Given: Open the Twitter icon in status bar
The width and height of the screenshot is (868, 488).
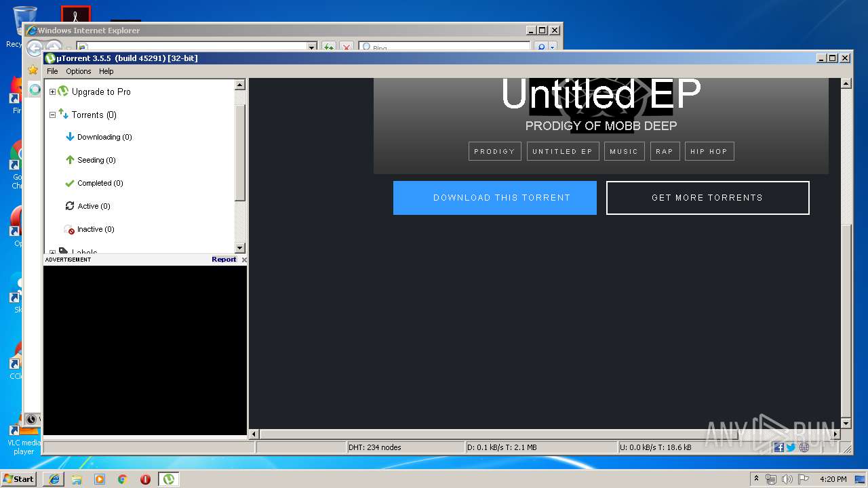Looking at the screenshot, I should (791, 447).
